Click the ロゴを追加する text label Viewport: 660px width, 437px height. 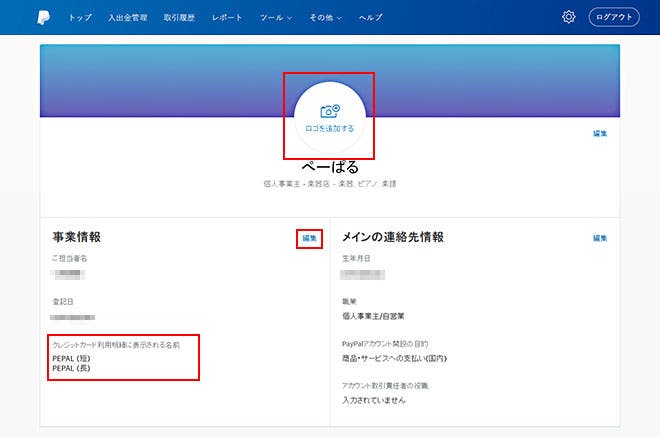[329, 129]
